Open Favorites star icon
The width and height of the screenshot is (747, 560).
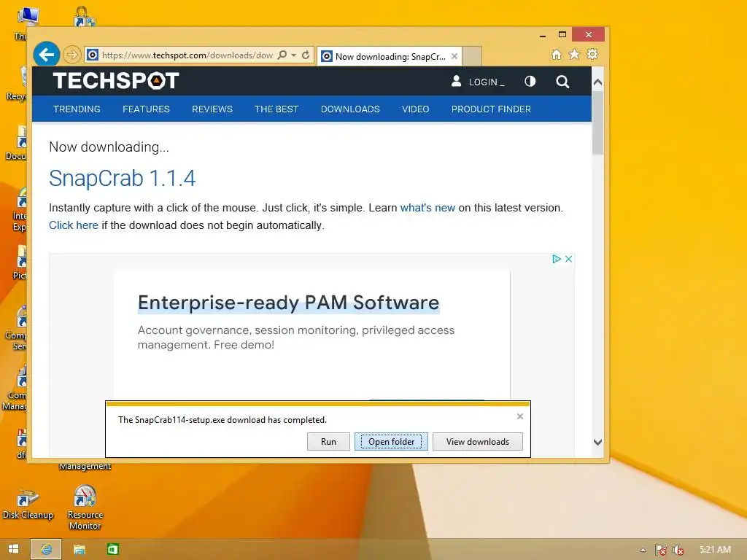[575, 54]
